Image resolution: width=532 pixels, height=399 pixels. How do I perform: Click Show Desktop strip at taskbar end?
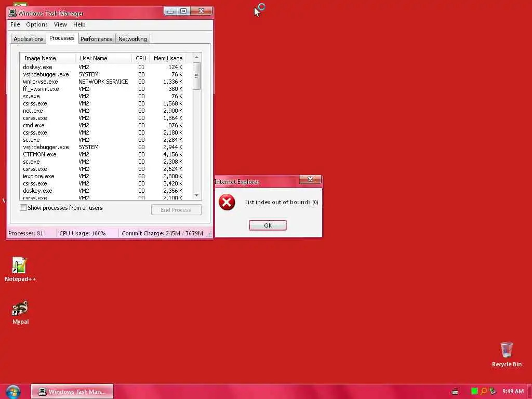click(529, 392)
